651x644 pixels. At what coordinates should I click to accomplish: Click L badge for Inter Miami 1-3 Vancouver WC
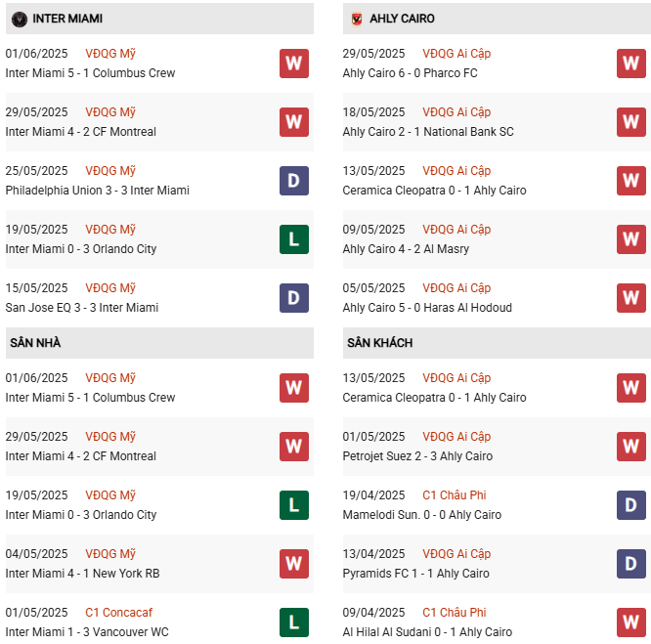click(x=293, y=623)
